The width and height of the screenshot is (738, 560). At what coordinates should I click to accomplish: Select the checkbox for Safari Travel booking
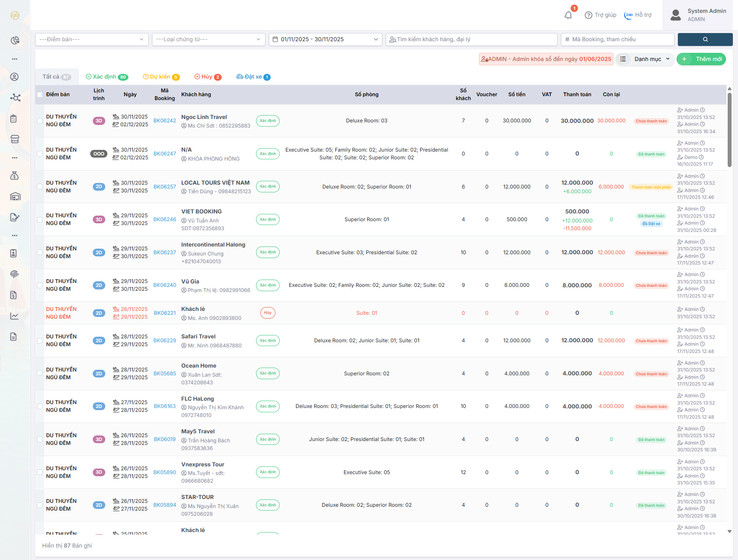40,341
